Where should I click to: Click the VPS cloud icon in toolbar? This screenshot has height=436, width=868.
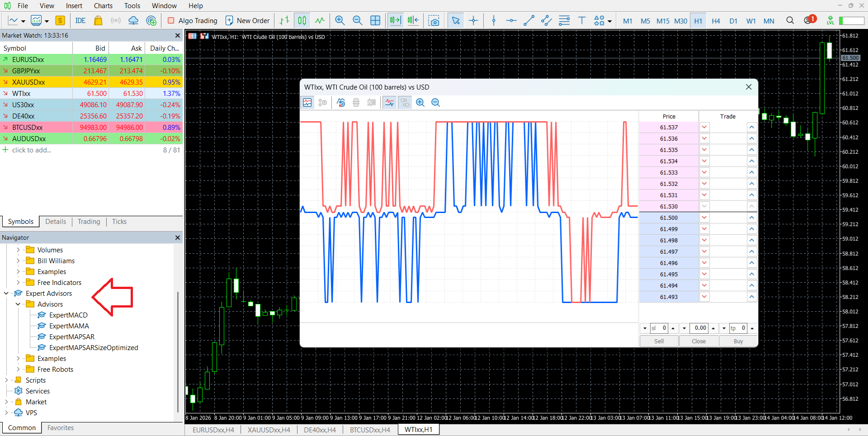[133, 20]
